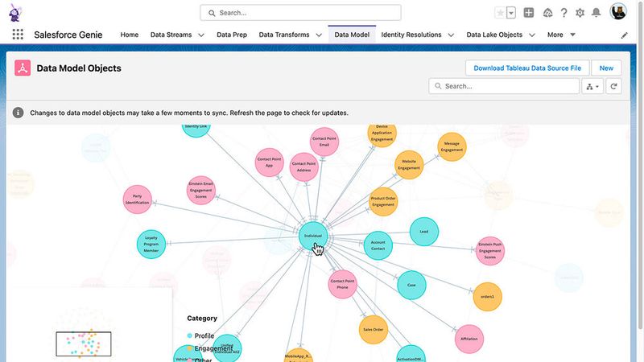Edit navigation items with the pencil icon
644x362 pixels.
[625, 35]
